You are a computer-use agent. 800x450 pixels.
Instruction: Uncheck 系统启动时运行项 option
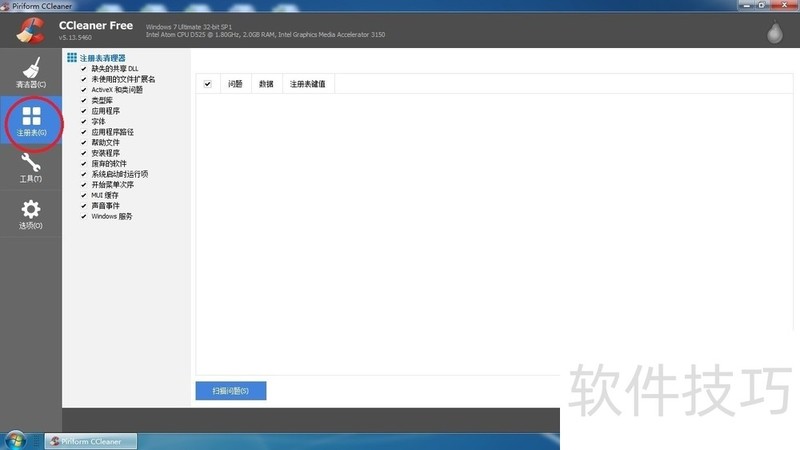point(84,174)
